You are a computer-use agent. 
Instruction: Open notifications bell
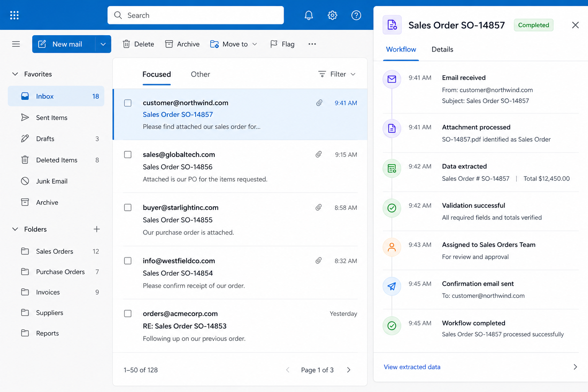tap(309, 15)
